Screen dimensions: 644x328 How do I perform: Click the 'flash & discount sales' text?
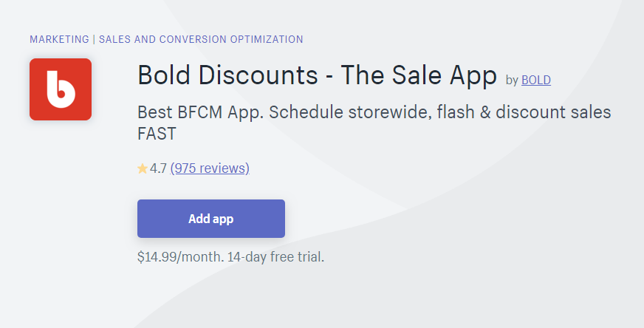pyautogui.click(x=524, y=112)
